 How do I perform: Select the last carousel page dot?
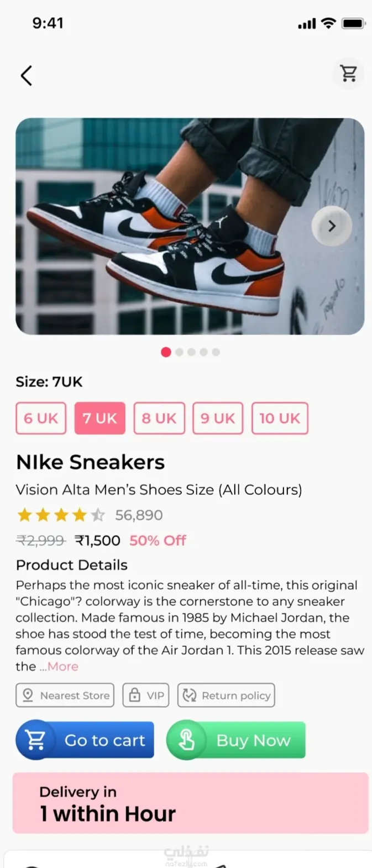point(216,352)
